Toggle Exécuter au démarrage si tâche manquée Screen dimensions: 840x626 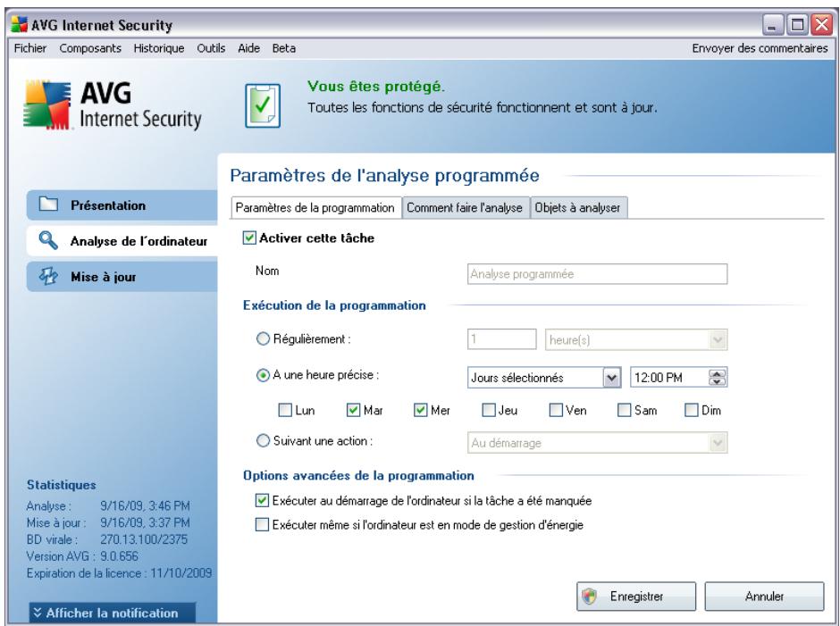[x=262, y=501]
